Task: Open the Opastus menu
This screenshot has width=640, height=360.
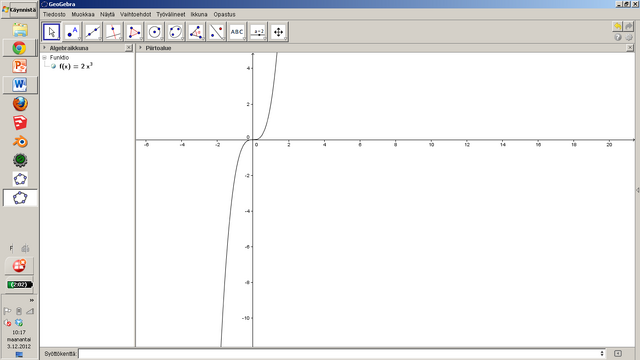Action: click(224, 14)
